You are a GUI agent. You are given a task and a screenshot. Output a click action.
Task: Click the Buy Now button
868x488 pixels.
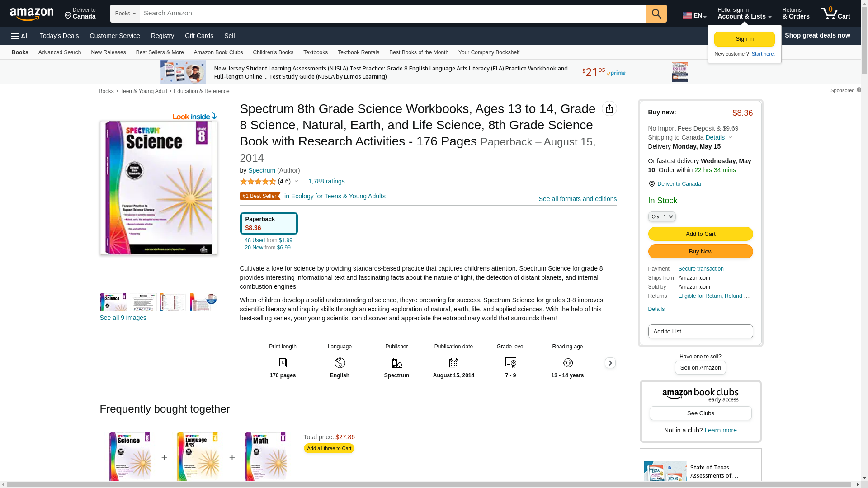tap(700, 252)
